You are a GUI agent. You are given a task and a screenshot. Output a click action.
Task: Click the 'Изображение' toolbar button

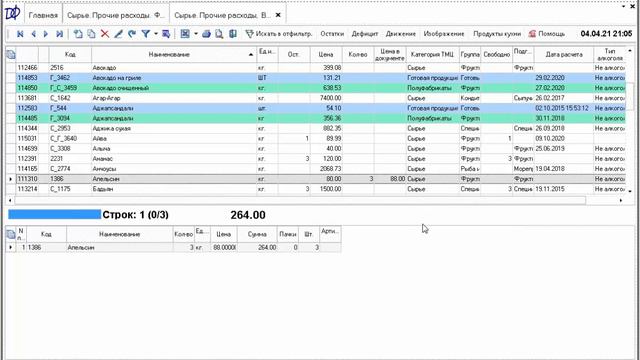444,34
